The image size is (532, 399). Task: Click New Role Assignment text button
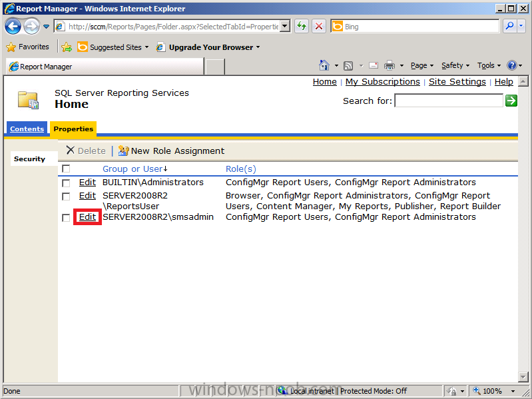pos(178,151)
